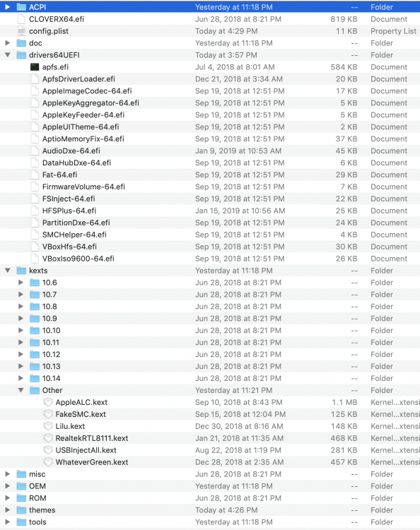Click the ACPI folder icon
This screenshot has width=420, height=530.
pyautogui.click(x=21, y=7)
